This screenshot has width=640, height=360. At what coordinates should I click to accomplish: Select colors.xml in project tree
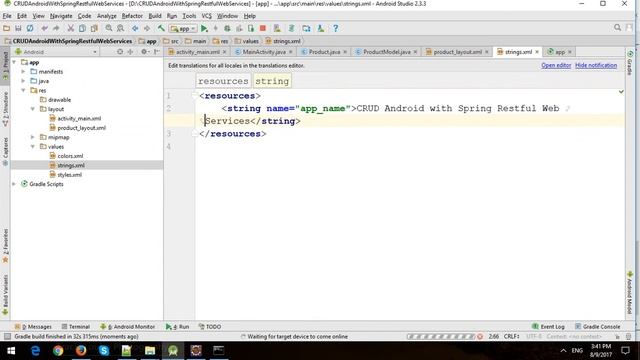[66, 156]
